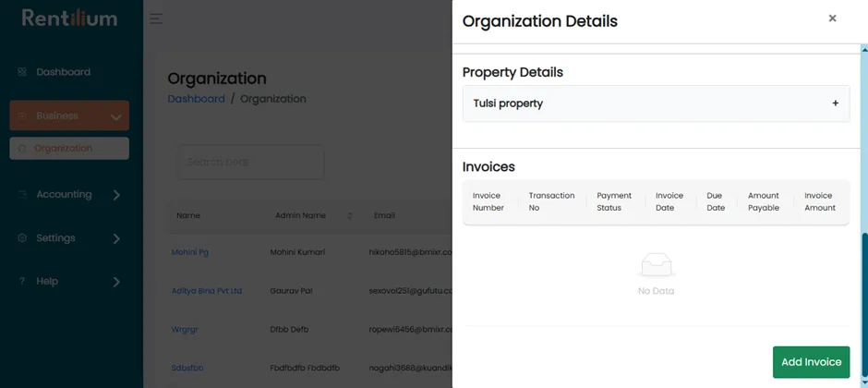Open the Aditya Birla Pvt Ltd link
The height and width of the screenshot is (388, 868).
(207, 291)
